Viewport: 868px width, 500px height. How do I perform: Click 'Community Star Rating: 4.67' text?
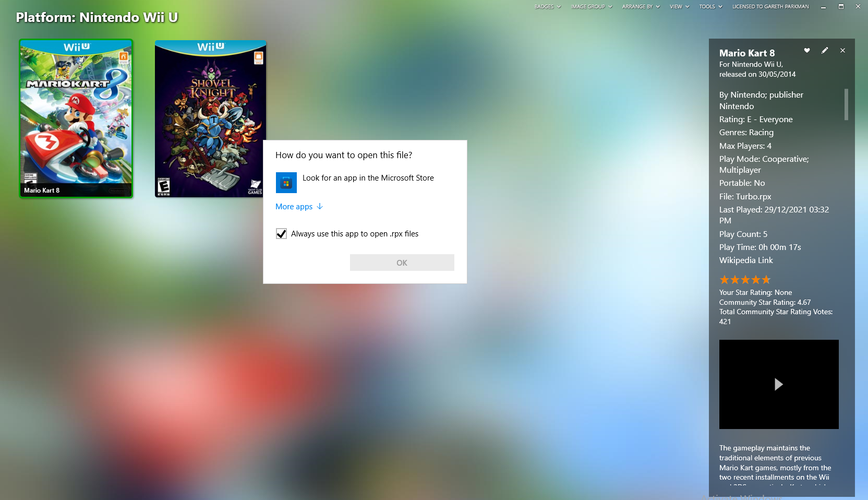[765, 303]
